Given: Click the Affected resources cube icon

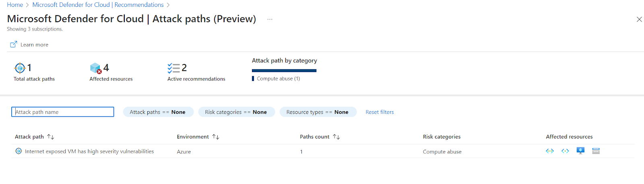Looking at the screenshot, I should pyautogui.click(x=96, y=68).
